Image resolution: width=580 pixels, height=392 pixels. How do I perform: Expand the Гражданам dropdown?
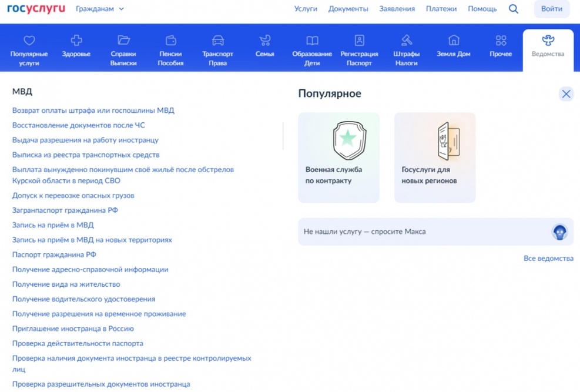click(x=100, y=9)
